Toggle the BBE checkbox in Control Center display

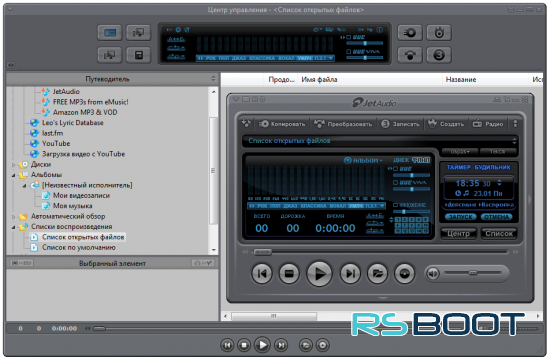tap(349, 37)
